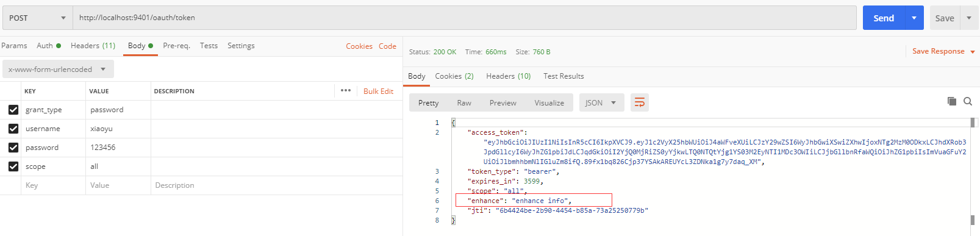The height and width of the screenshot is (236, 980).
Task: Open the response Headers (10) tab
Action: tap(508, 76)
